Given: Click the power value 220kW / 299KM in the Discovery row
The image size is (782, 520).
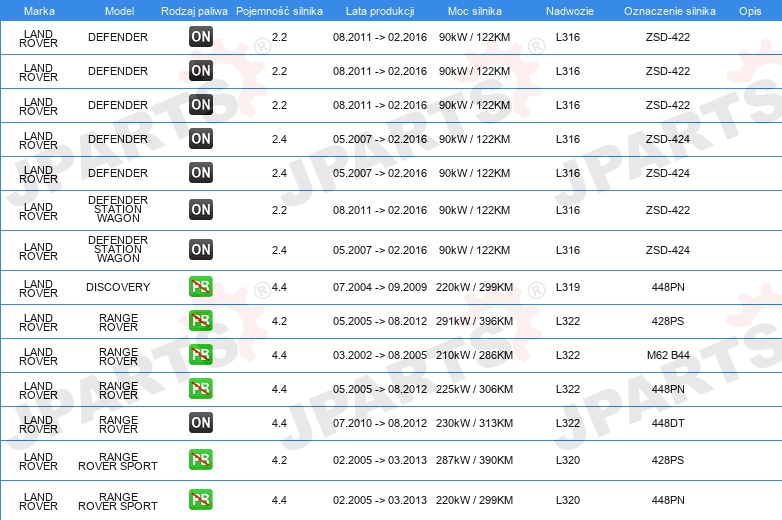Looking at the screenshot, I should click(474, 287).
